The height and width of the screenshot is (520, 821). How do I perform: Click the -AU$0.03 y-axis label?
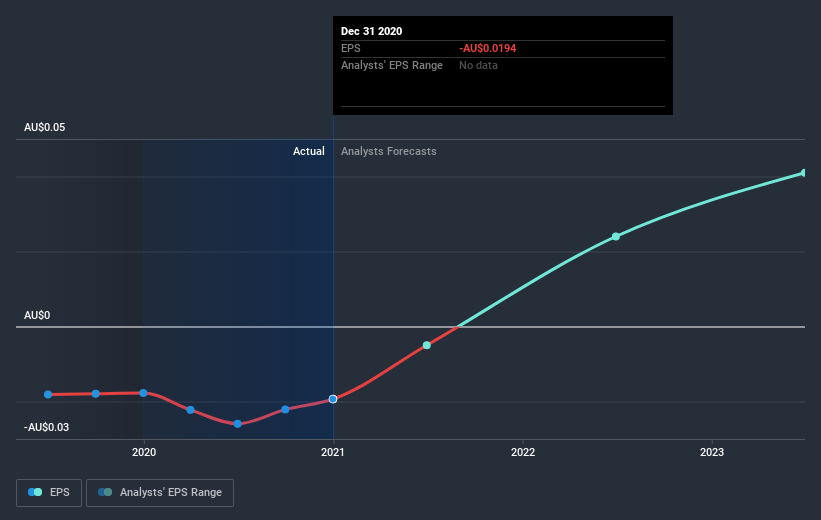click(x=46, y=427)
